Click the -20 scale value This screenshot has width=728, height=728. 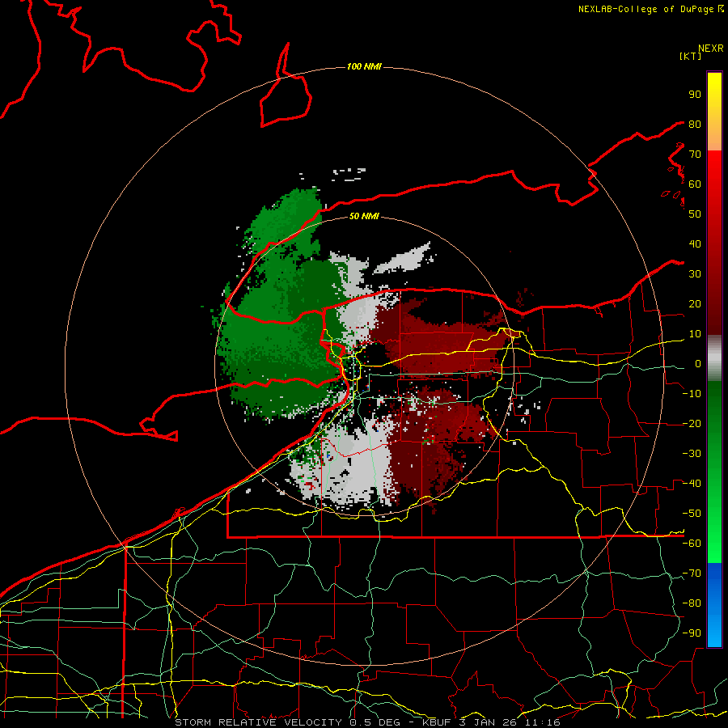[692, 423]
